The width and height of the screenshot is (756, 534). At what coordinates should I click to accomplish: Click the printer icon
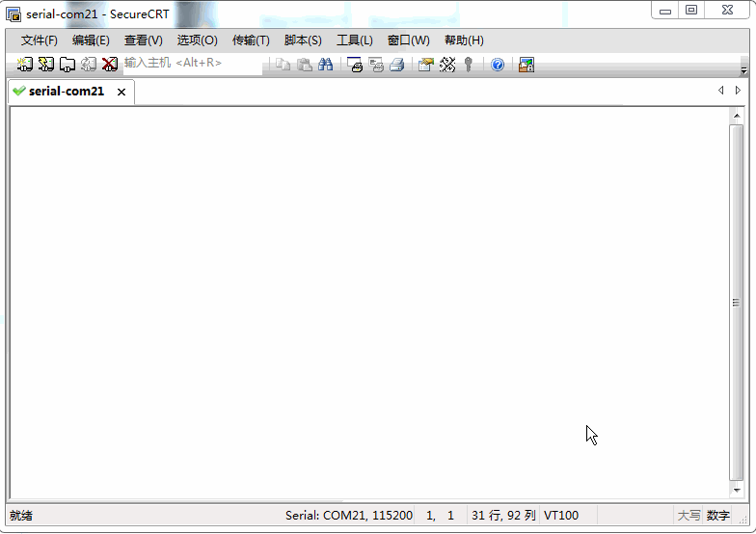click(397, 65)
